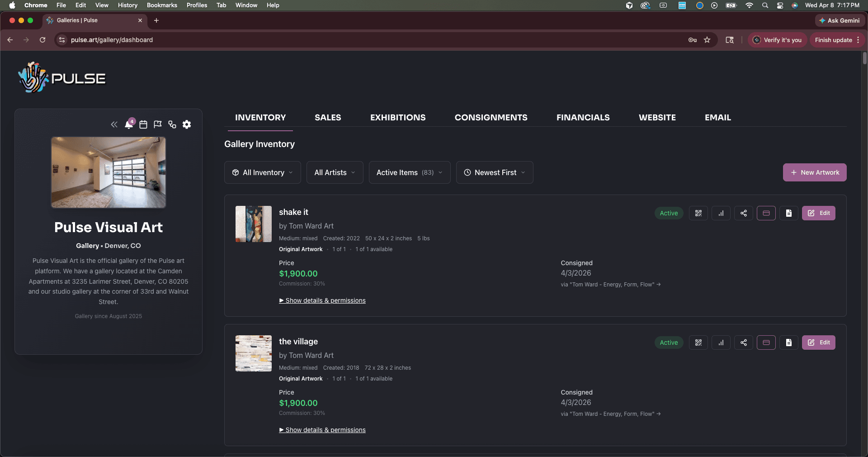Viewport: 868px width, 457px height.
Task: Toggle the payment card option for "the village"
Action: pyautogui.click(x=766, y=343)
